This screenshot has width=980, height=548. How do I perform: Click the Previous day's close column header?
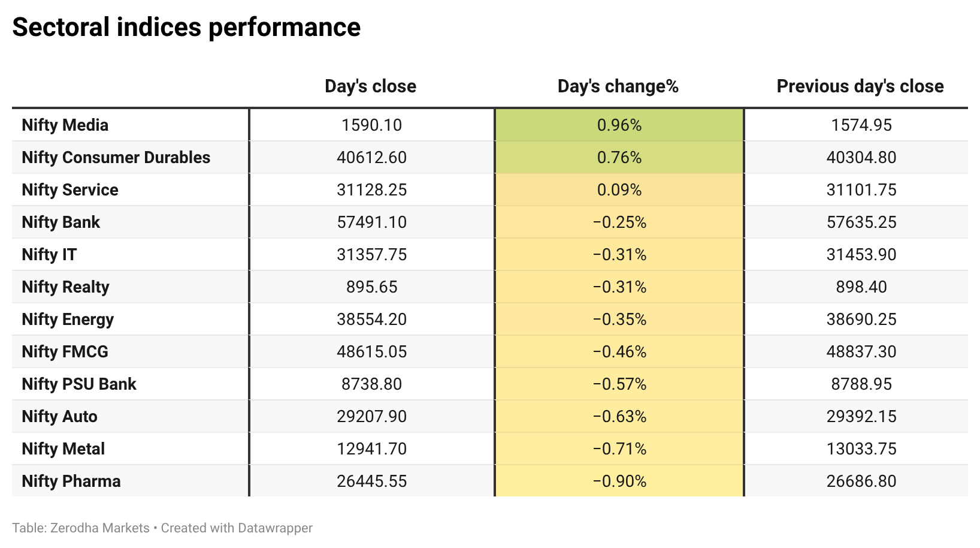click(860, 86)
